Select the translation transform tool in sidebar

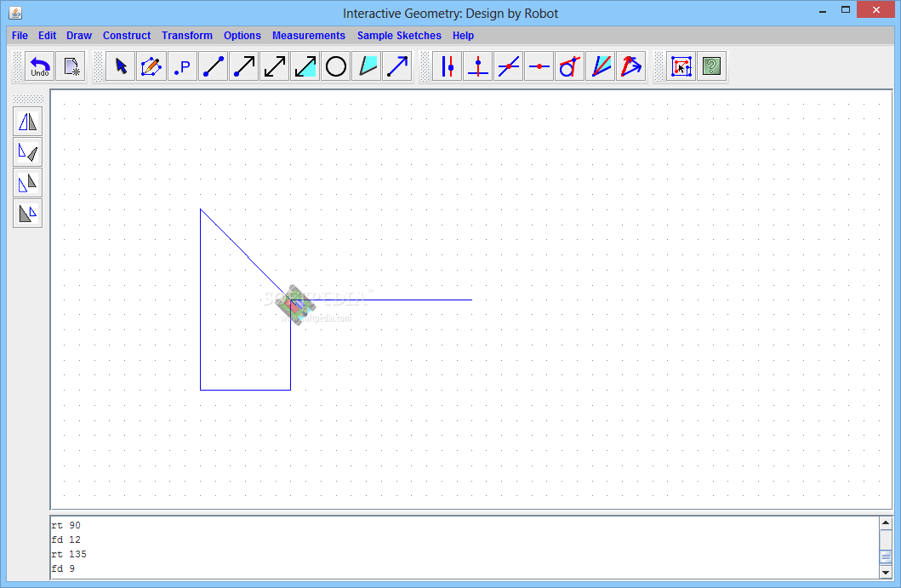(27, 183)
